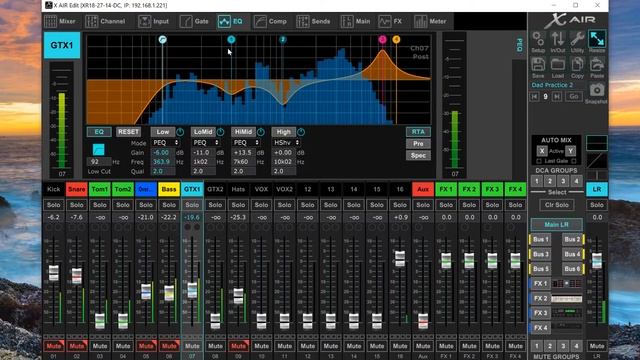
Task: Toggle the Low Cut filter icon
Action: (98, 149)
